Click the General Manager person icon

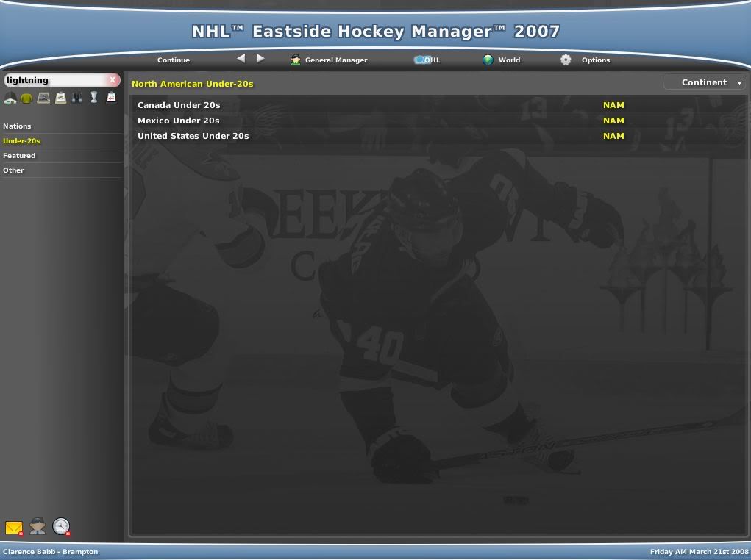click(x=296, y=60)
